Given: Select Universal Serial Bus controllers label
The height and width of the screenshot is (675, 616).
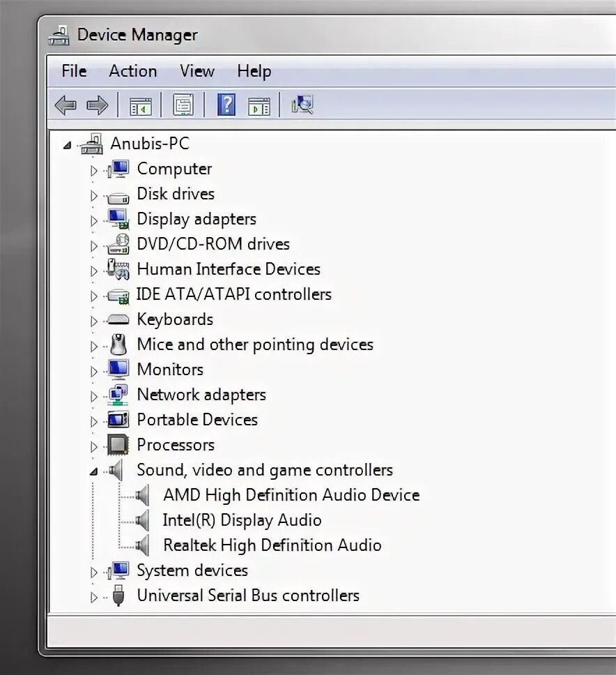Looking at the screenshot, I should tap(248, 596).
